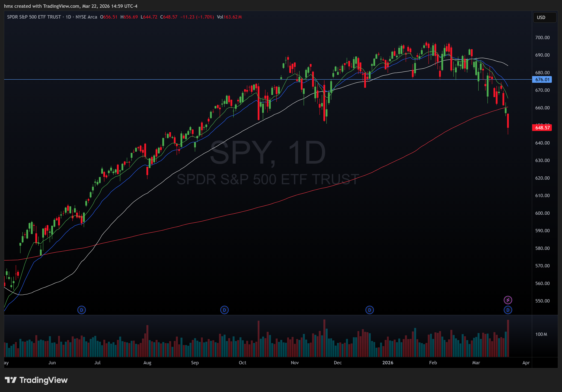Viewport: 562px width, 392px height.
Task: Click the red -11.23 (-1.70%) change value
Action: pos(197,17)
